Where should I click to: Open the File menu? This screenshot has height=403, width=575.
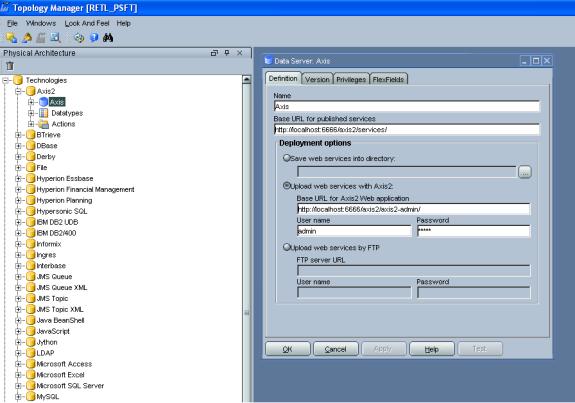[12, 23]
